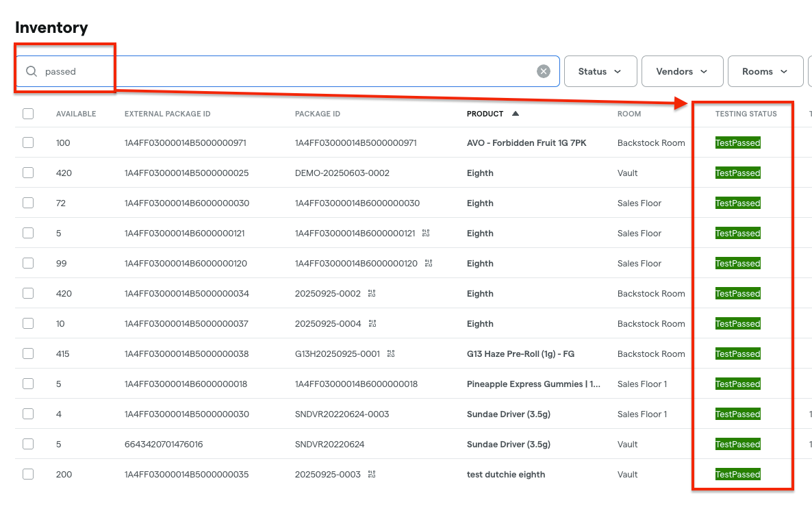812x509 pixels.
Task: Click available quantity 100
Action: pyautogui.click(x=63, y=142)
